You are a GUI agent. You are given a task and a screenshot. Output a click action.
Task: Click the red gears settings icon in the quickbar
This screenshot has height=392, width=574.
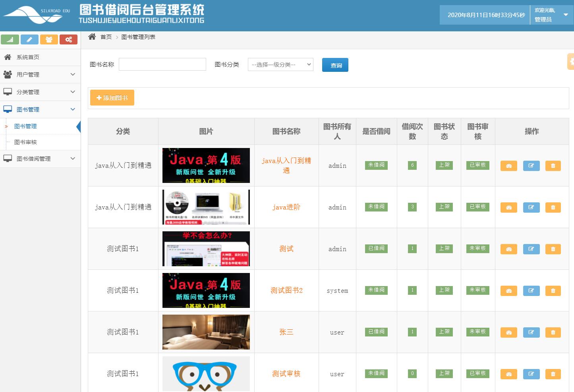(68, 39)
